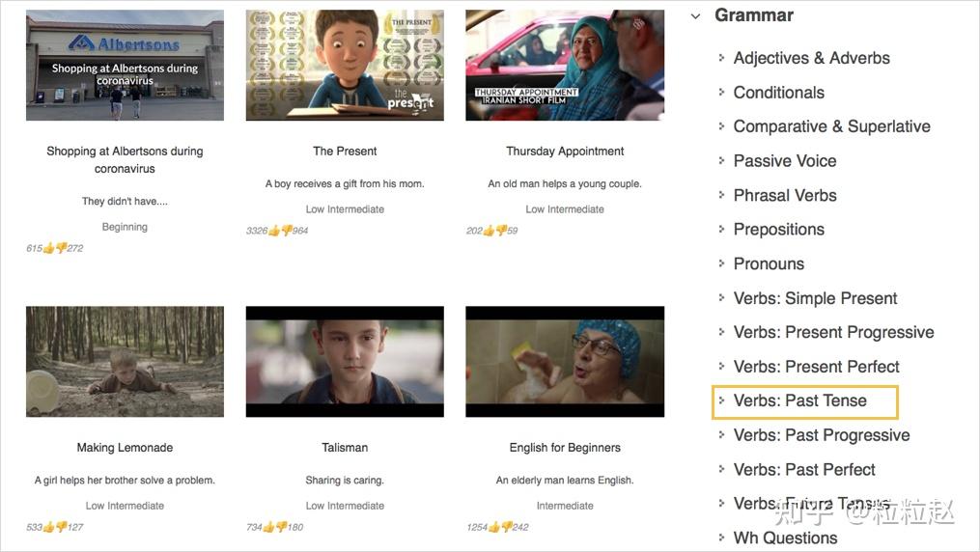Image resolution: width=980 pixels, height=552 pixels.
Task: Open Adjectives & Adverbs category
Action: [x=811, y=58]
